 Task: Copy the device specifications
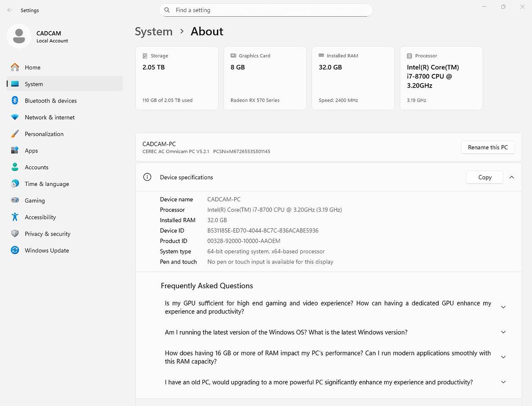tap(484, 177)
